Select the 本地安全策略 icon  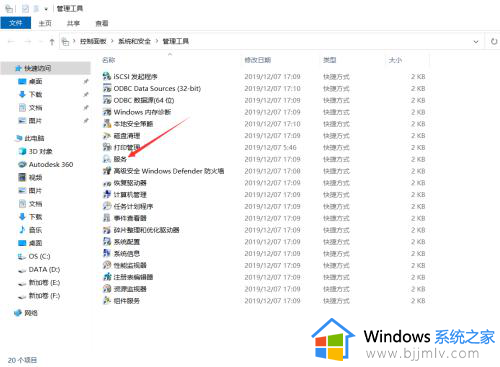107,124
